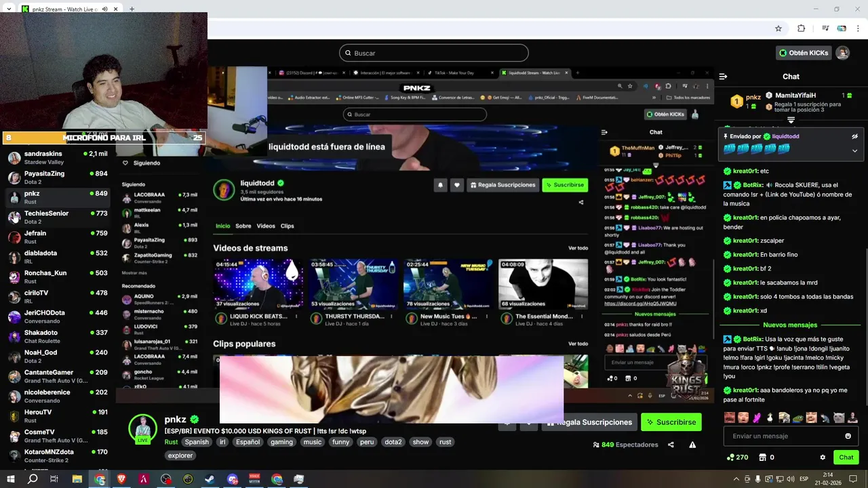868x488 pixels.
Task: Open Shakadoto channel in sidebar
Action: (58, 336)
